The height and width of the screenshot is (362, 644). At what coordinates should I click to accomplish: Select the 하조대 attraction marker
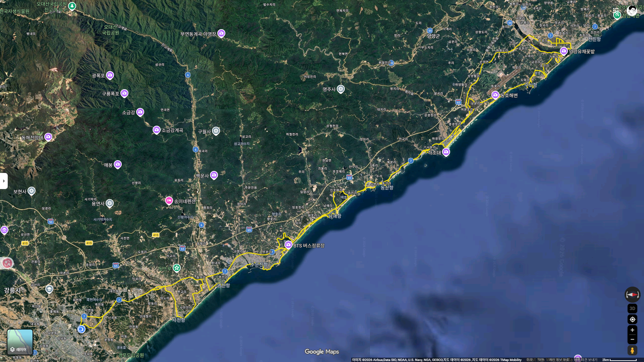(x=446, y=152)
